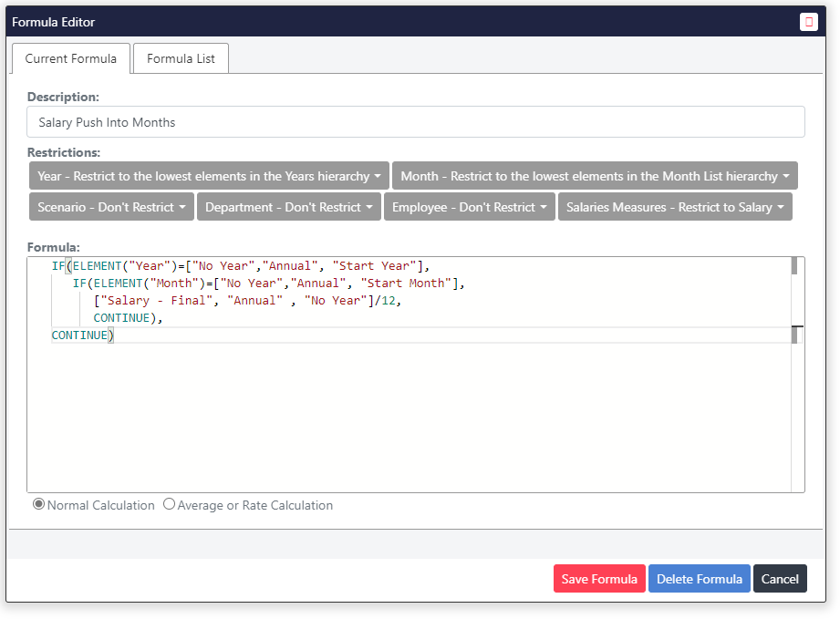840x619 pixels.
Task: Open the Formula List tab
Action: pos(181,58)
